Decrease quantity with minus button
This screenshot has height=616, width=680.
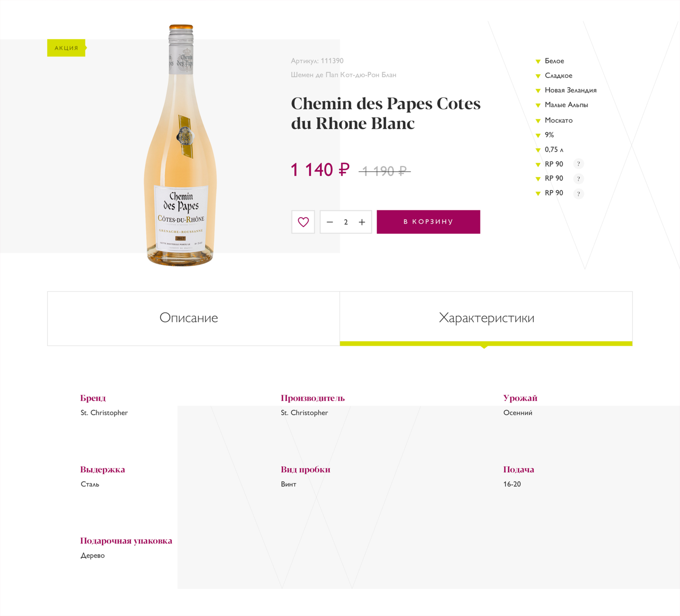click(x=330, y=222)
